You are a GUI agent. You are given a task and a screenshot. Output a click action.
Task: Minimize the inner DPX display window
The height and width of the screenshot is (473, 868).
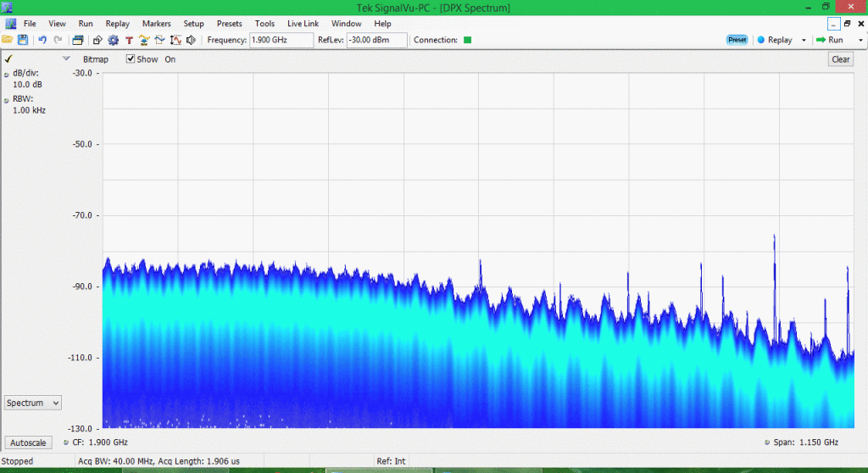point(833,24)
